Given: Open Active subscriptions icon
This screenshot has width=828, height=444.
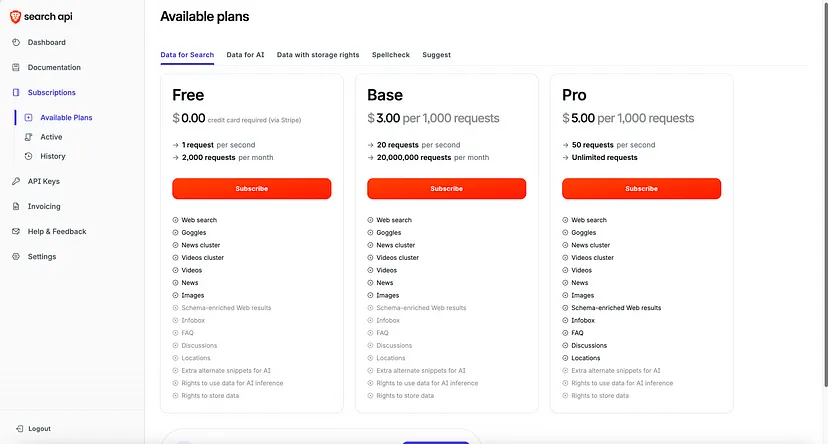Looking at the screenshot, I should [x=29, y=137].
